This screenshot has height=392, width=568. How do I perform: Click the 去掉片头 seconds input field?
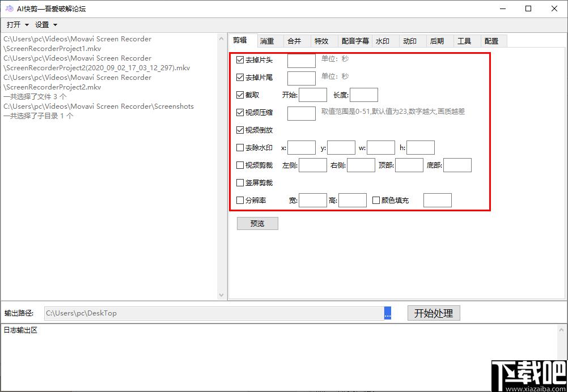coord(302,61)
